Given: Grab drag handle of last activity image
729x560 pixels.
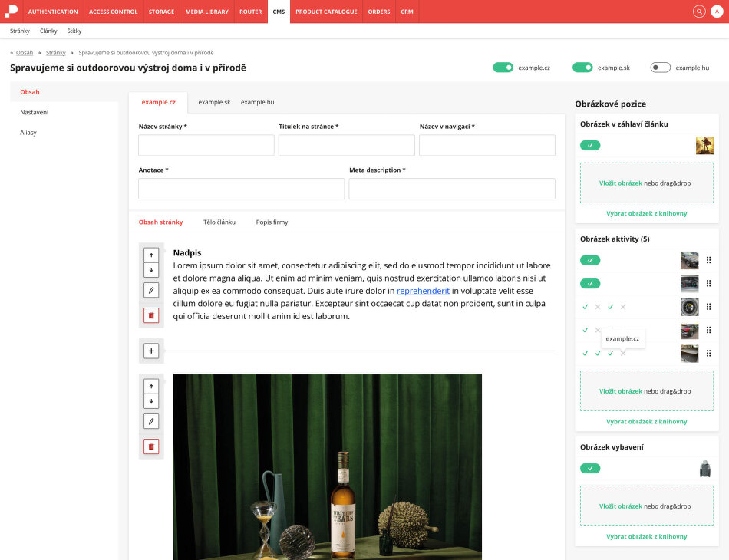Looking at the screenshot, I should (708, 353).
